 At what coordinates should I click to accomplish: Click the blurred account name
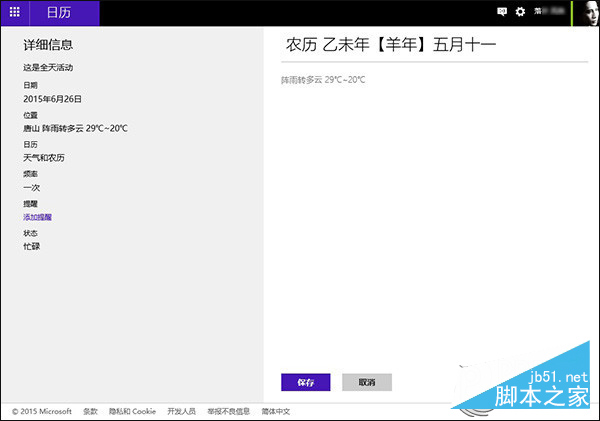coord(549,13)
